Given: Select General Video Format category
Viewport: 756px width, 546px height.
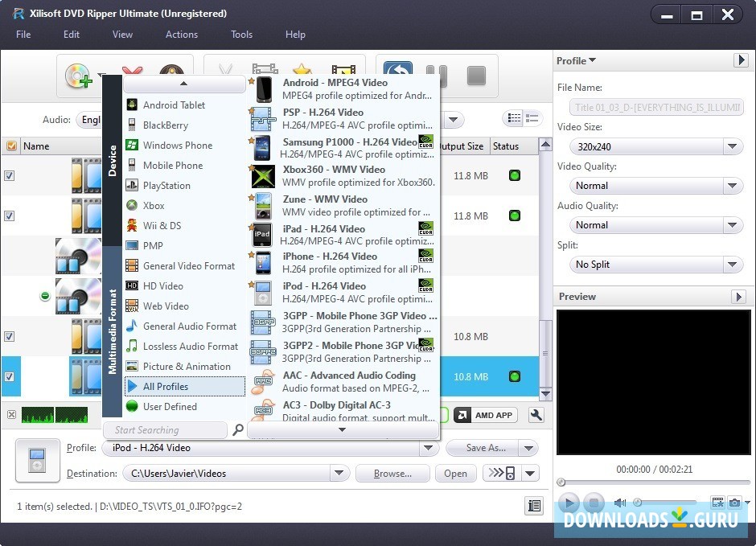Looking at the screenshot, I should click(184, 266).
